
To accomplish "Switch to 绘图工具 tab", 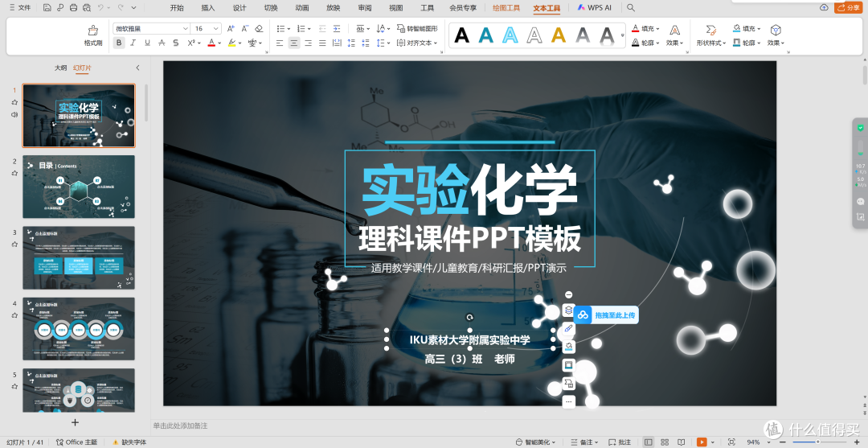I will coord(506,8).
